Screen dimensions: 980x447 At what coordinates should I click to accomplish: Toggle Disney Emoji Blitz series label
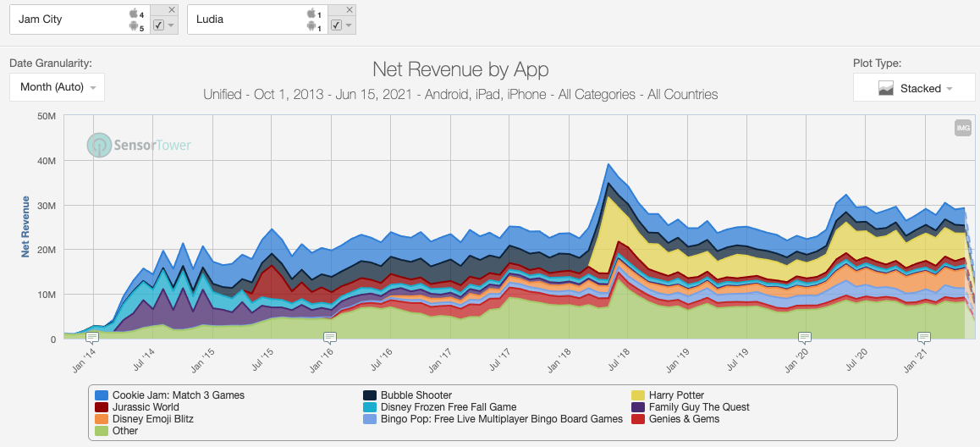tap(153, 419)
